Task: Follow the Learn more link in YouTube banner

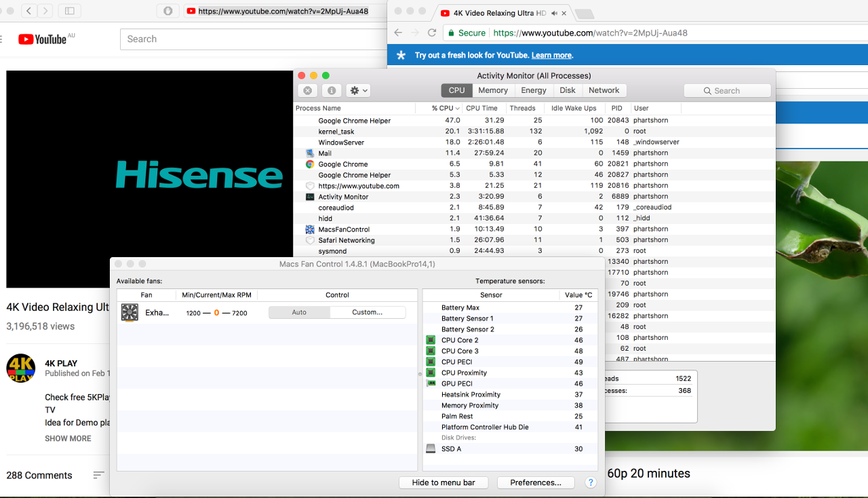Action: (x=552, y=56)
